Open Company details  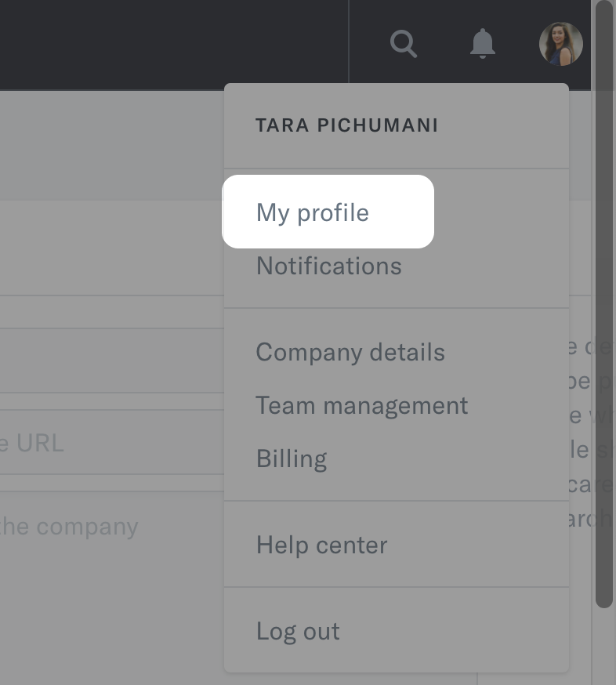(x=350, y=353)
